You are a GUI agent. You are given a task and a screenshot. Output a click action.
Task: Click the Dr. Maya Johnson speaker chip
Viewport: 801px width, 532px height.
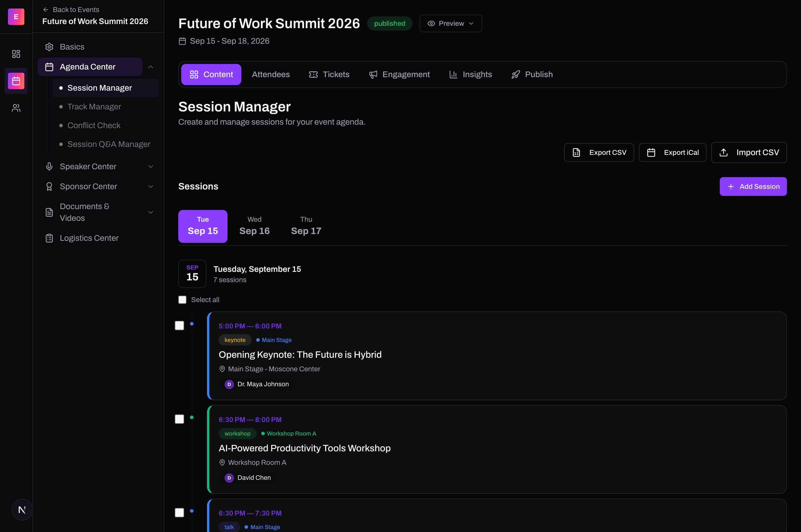click(x=257, y=384)
